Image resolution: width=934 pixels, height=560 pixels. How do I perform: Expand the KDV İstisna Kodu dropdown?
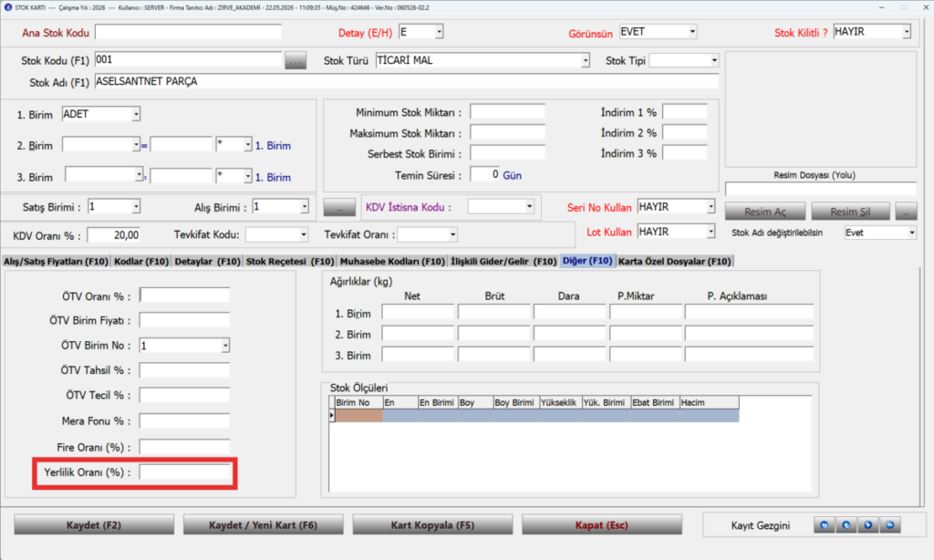coord(529,207)
